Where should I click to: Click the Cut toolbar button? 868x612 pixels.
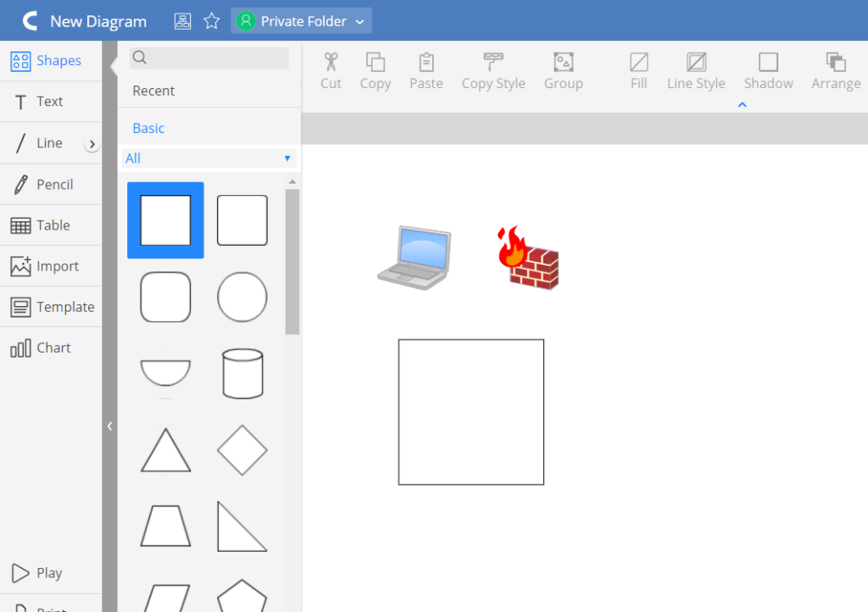(331, 71)
